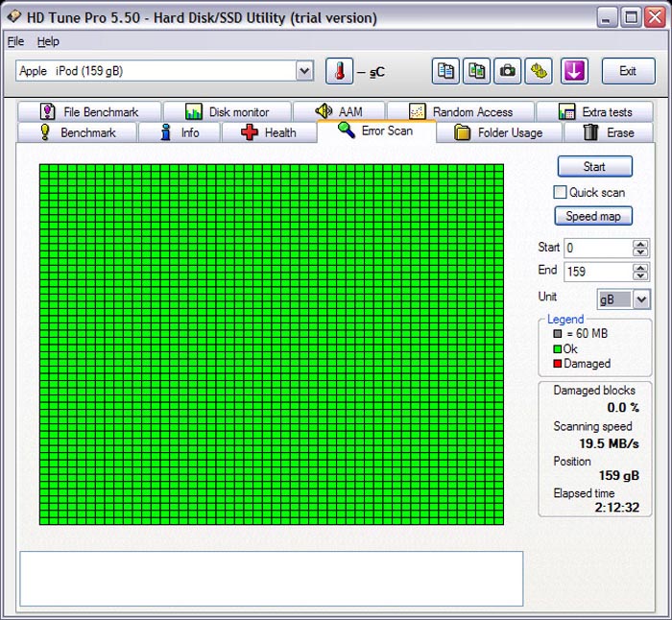Expand the Unit gB dropdown
Image resolution: width=672 pixels, height=620 pixels.
coord(641,299)
